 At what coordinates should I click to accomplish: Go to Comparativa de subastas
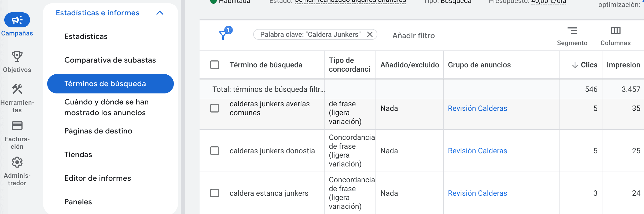(110, 60)
